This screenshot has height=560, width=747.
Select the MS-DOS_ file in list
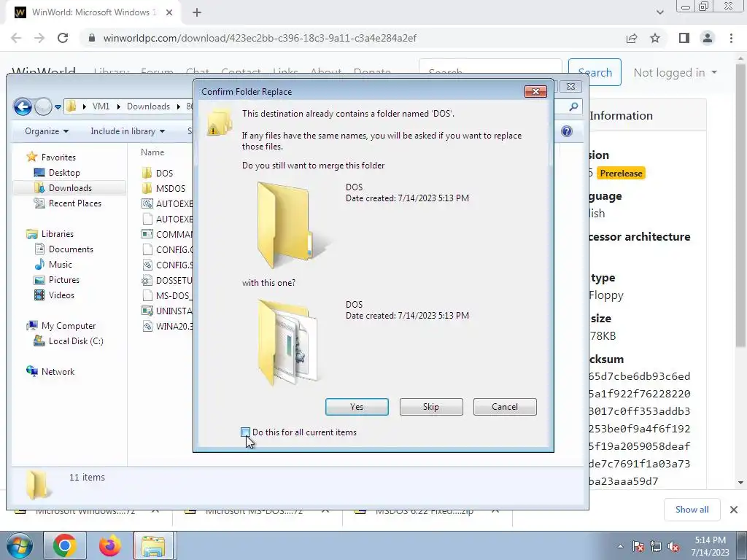coord(167,296)
